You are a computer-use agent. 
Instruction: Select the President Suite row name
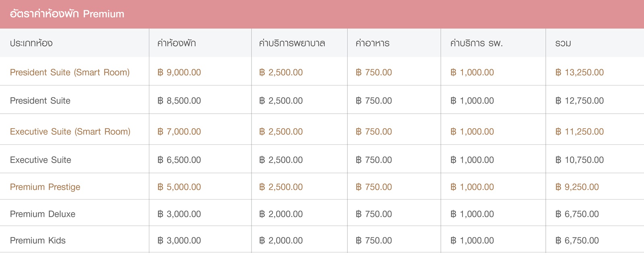(x=40, y=101)
